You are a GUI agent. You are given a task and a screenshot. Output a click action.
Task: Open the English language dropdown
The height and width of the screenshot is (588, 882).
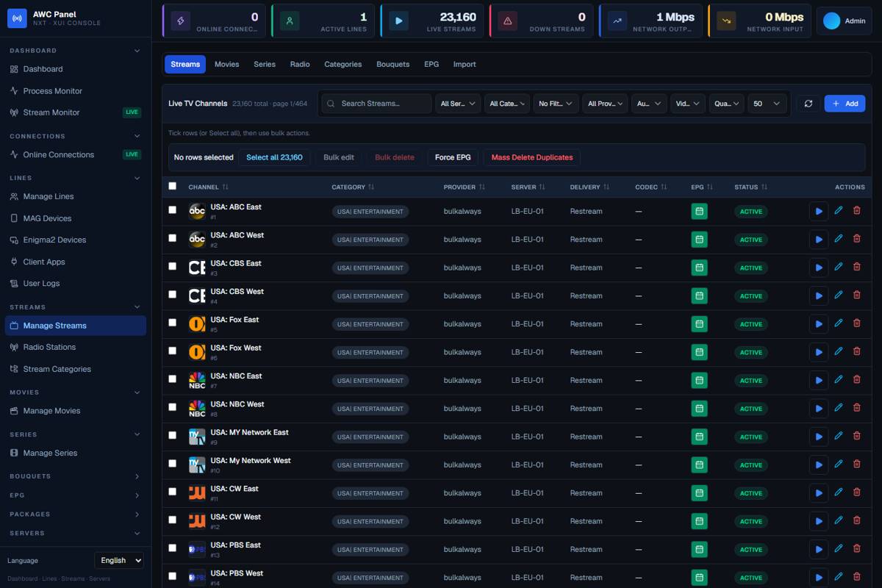coord(119,560)
